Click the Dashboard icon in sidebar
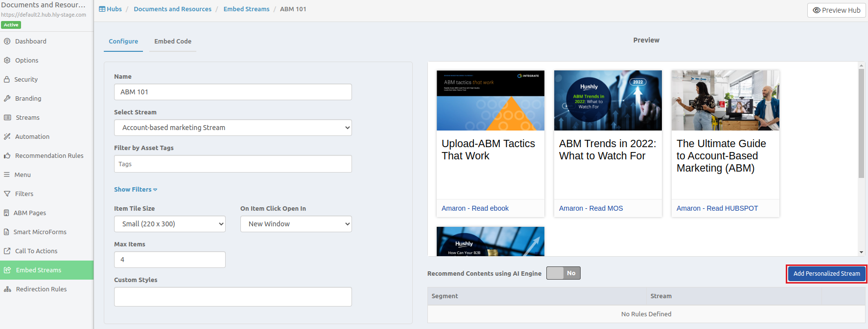This screenshot has height=329, width=868. [7, 42]
